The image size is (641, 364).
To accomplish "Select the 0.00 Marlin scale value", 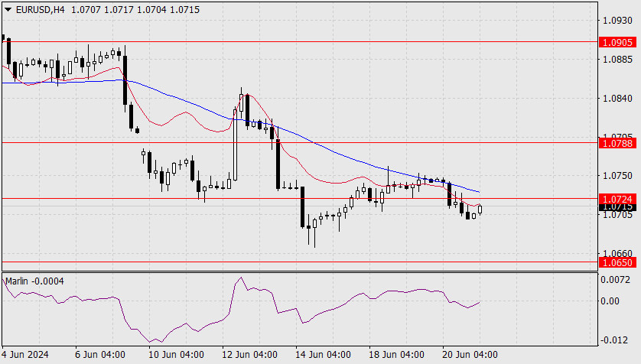I will [610, 301].
